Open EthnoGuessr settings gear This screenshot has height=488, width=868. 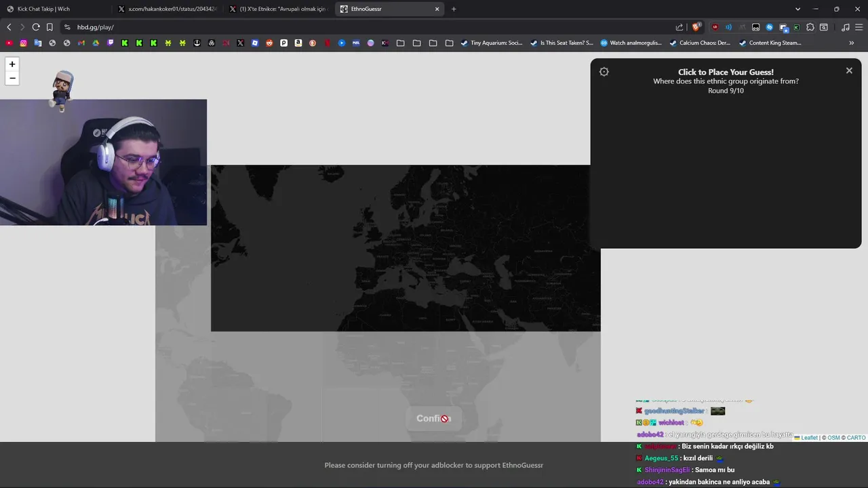[604, 72]
